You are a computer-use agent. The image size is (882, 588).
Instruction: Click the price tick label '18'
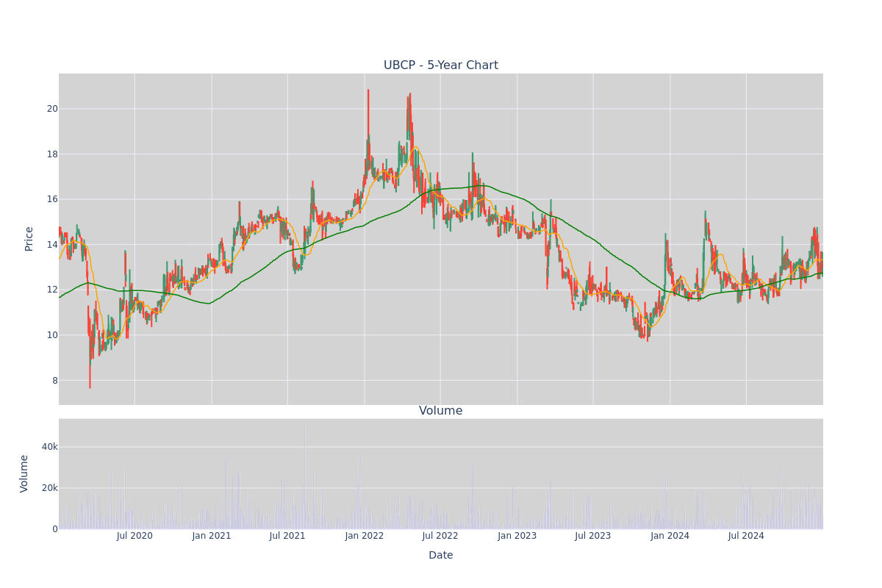pyautogui.click(x=52, y=154)
